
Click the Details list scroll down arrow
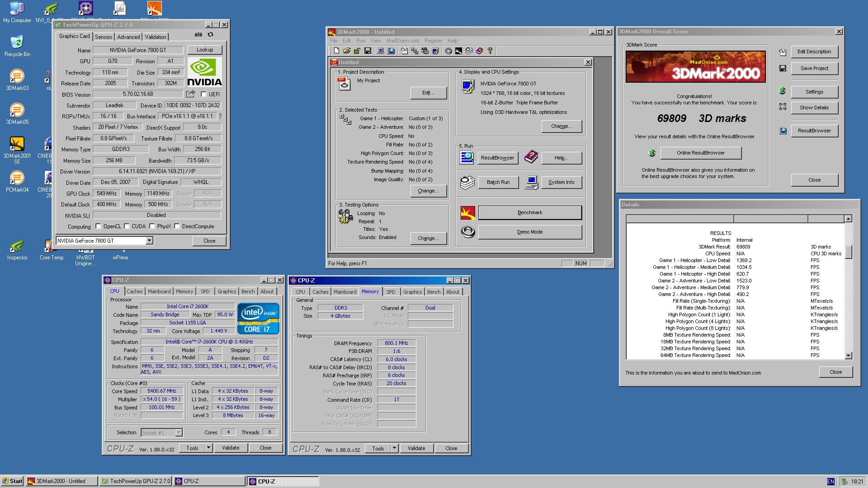[848, 356]
